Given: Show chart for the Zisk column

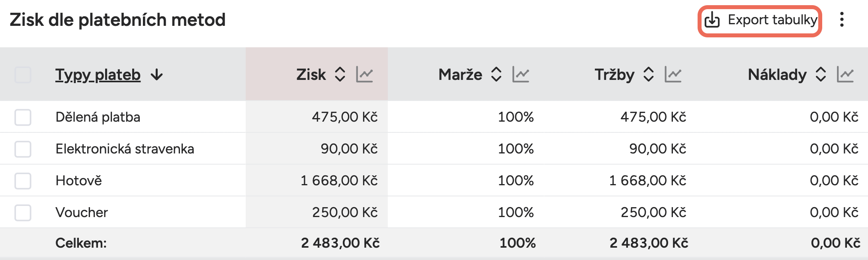Looking at the screenshot, I should (364, 74).
